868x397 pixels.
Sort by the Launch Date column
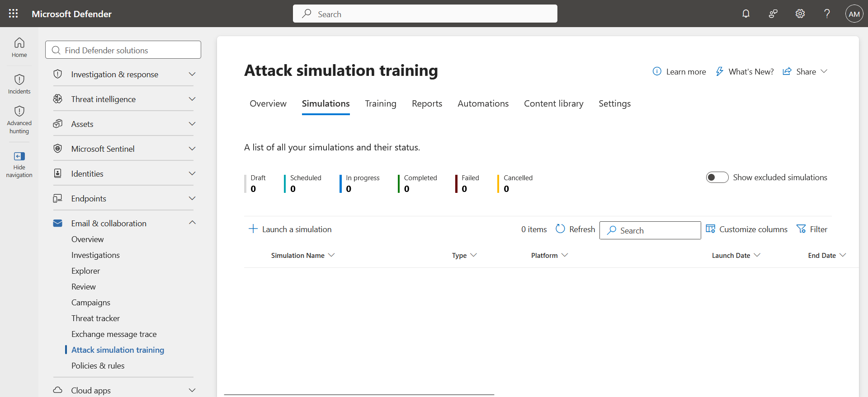click(736, 255)
